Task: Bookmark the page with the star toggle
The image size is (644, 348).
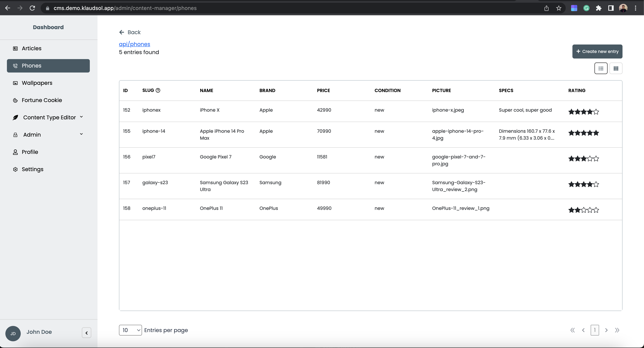Action: click(558, 8)
